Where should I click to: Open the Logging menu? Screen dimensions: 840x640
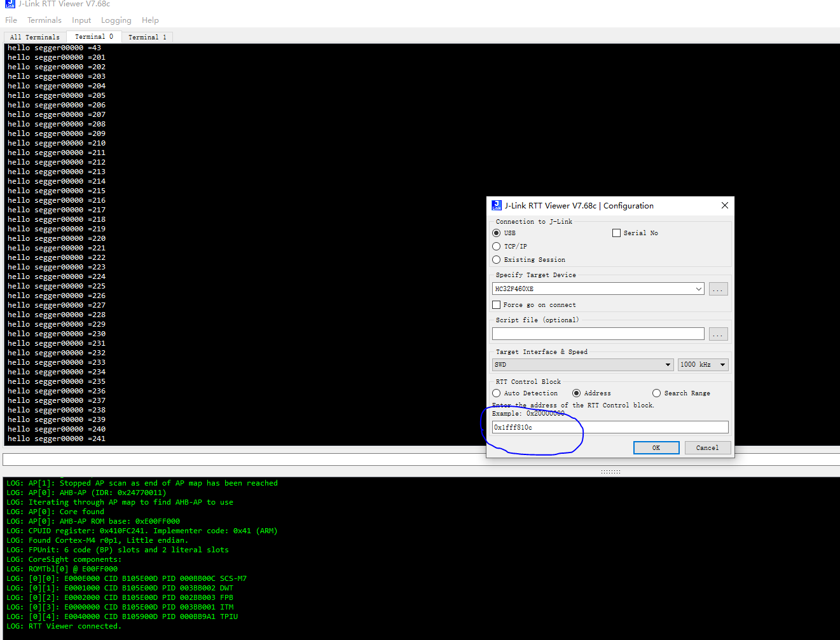(116, 20)
